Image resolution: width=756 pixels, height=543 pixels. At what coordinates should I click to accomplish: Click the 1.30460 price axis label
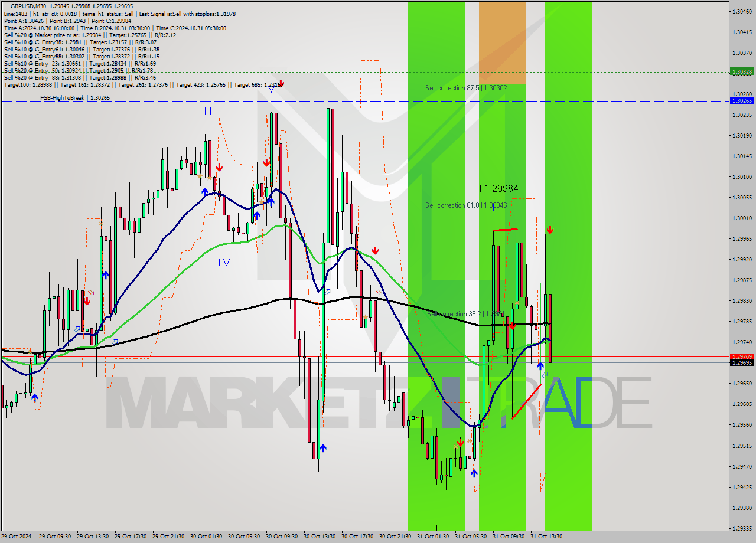[x=742, y=11]
